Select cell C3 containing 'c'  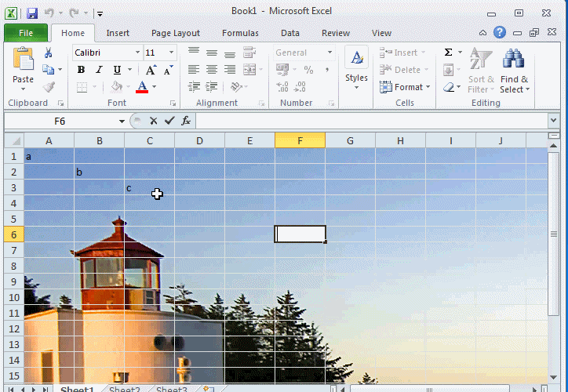(x=149, y=187)
